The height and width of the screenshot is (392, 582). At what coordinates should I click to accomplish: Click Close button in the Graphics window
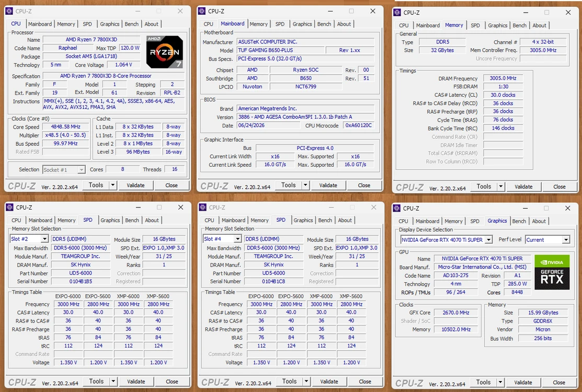coord(559,383)
